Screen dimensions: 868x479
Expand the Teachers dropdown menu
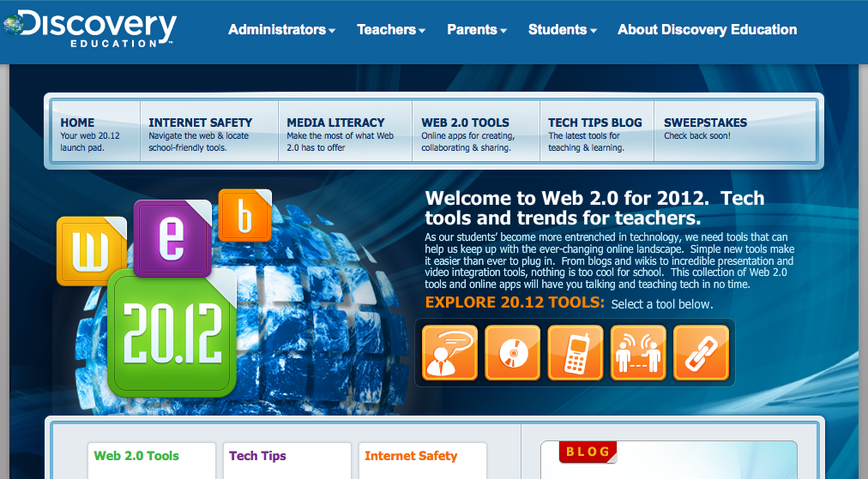(x=391, y=30)
